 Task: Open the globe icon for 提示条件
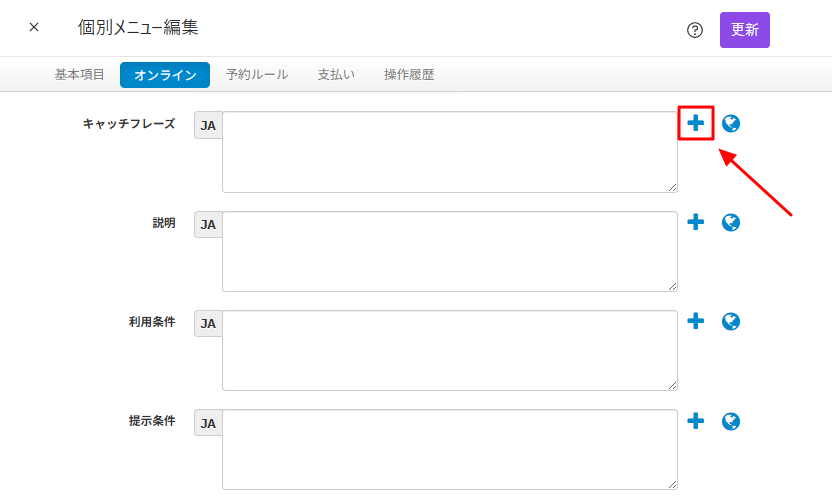[x=731, y=421]
